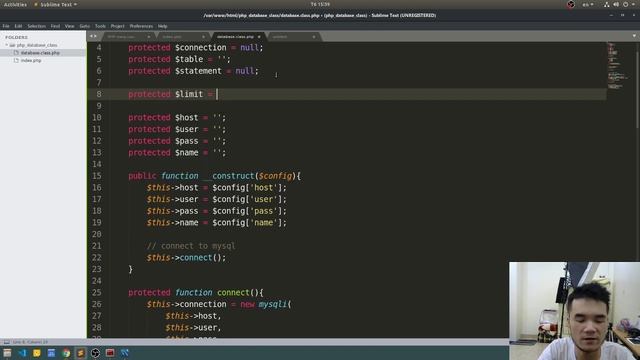Open the View menu
Image resolution: width=640 pixels, height=360 pixels.
click(x=69, y=26)
